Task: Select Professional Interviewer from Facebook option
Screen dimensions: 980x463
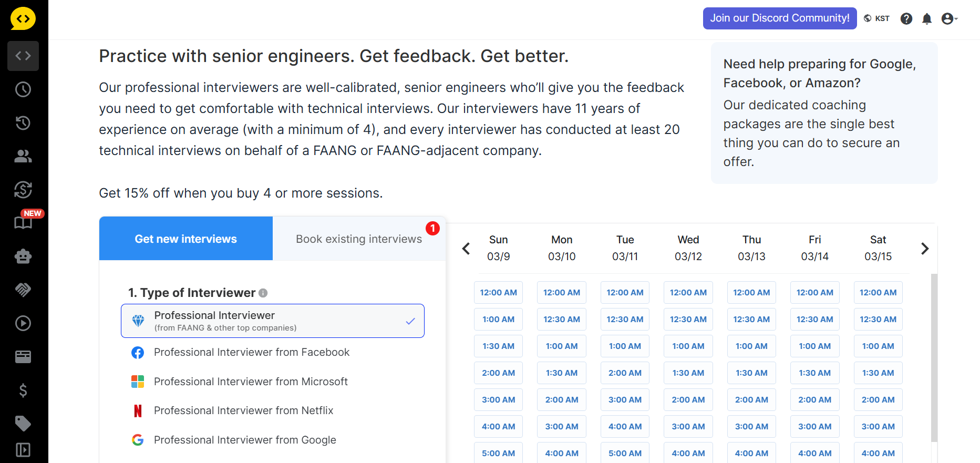Action: coord(251,353)
